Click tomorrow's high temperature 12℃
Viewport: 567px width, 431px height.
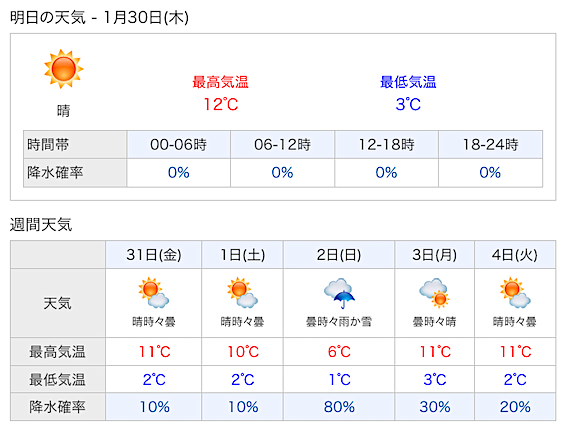coord(221,104)
